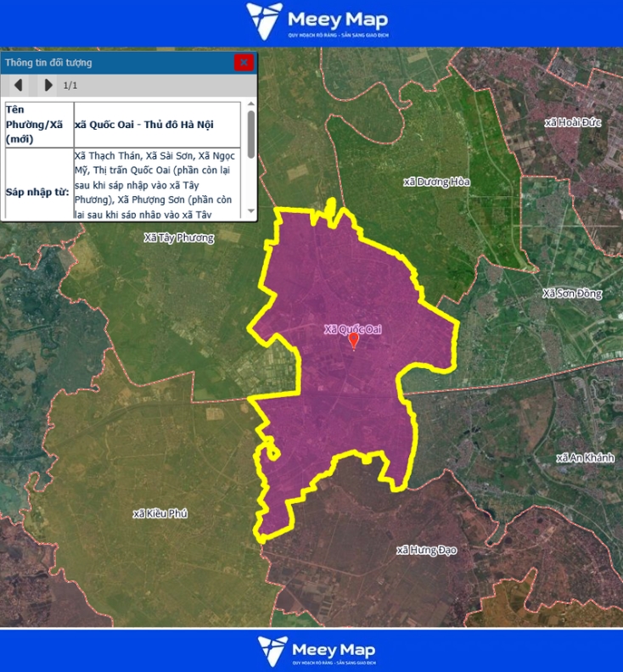Viewport: 623px width, 672px height.
Task: Close the Thông tin đối tượng panel
Action: click(x=244, y=63)
